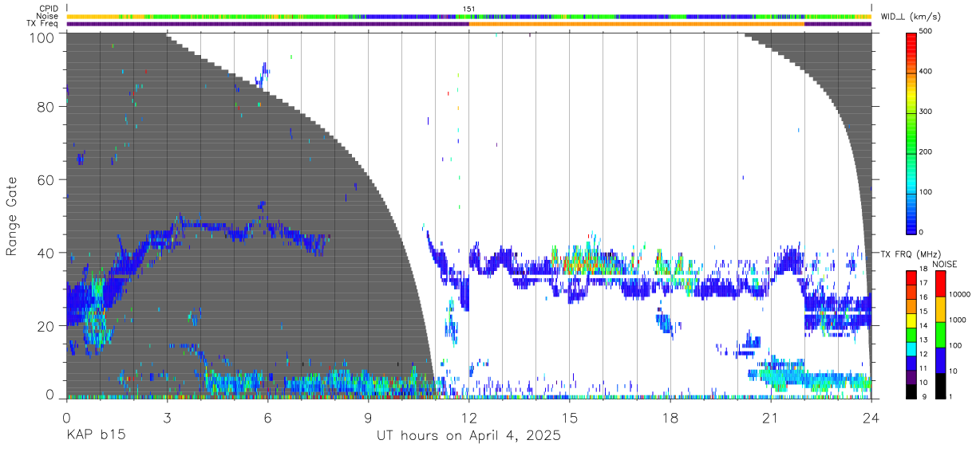Screen dimensions: 980x452
Task: Click the 18 label in the TX FRQ legend
Action: 923,269
